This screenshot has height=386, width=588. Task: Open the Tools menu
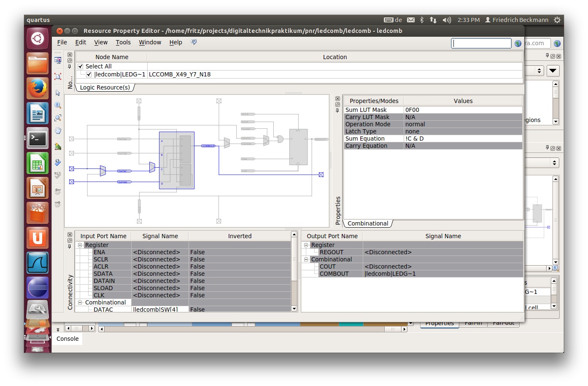123,42
